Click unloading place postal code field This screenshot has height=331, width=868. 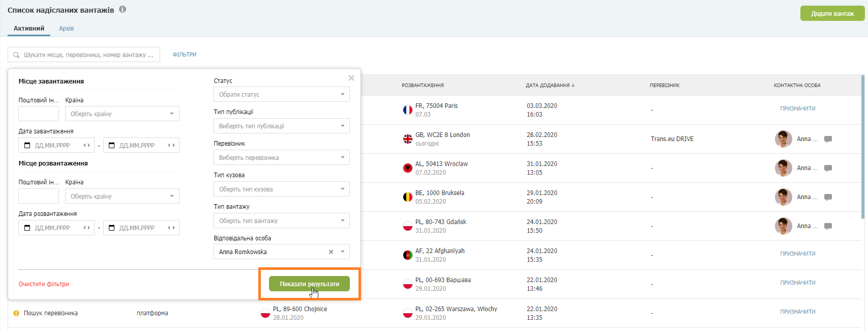[x=39, y=196]
